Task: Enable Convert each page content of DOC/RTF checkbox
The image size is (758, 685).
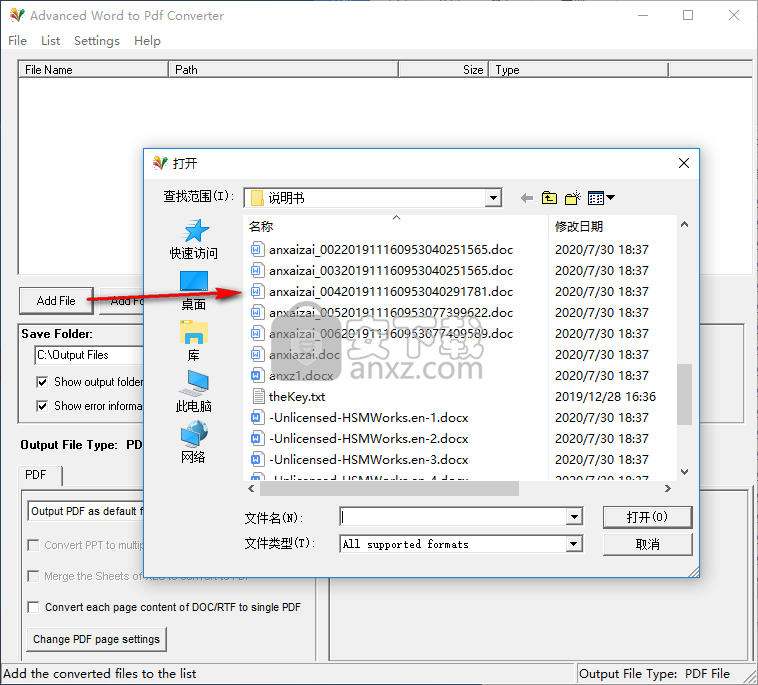Action: pos(33,607)
